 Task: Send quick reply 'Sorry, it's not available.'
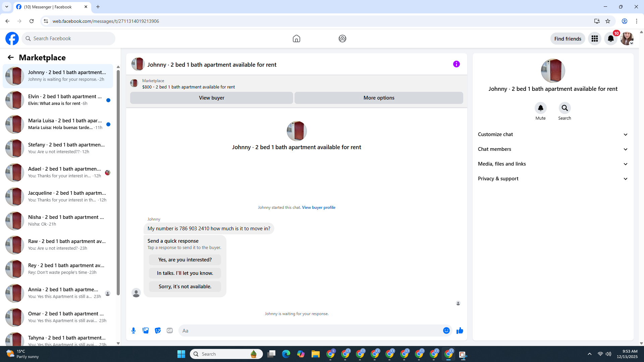[x=185, y=287]
